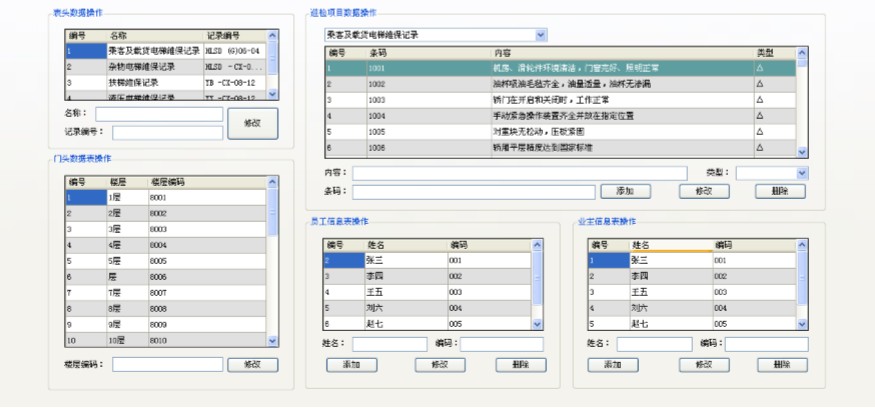The width and height of the screenshot is (875, 408).
Task: Select the 巡检项目 row with barcode 1006
Action: point(561,148)
